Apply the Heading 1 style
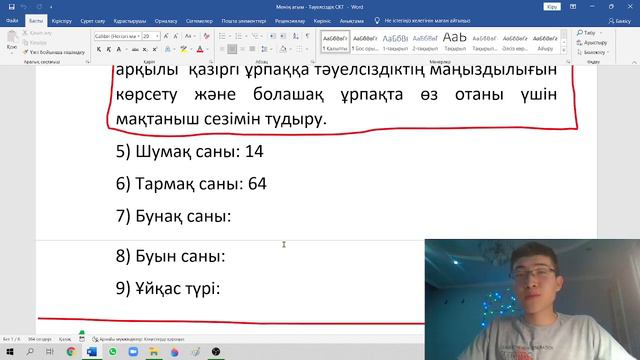 coord(395,42)
